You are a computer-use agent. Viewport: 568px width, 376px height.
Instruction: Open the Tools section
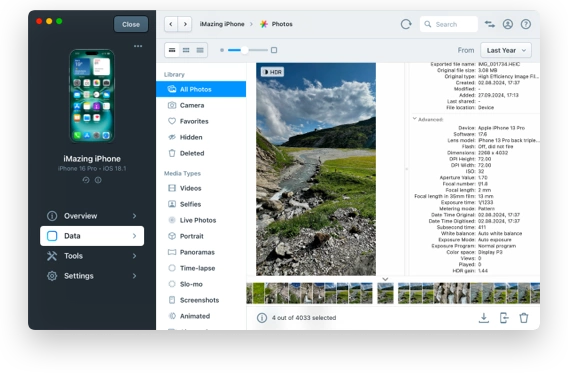pos(92,256)
